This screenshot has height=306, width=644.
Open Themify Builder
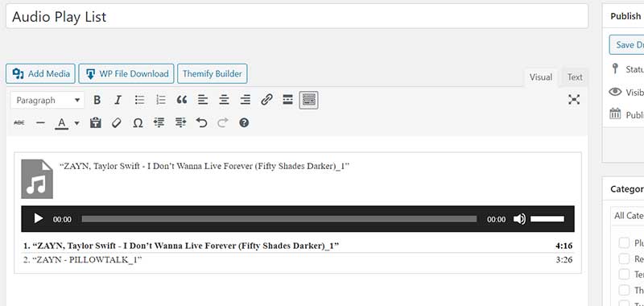213,73
